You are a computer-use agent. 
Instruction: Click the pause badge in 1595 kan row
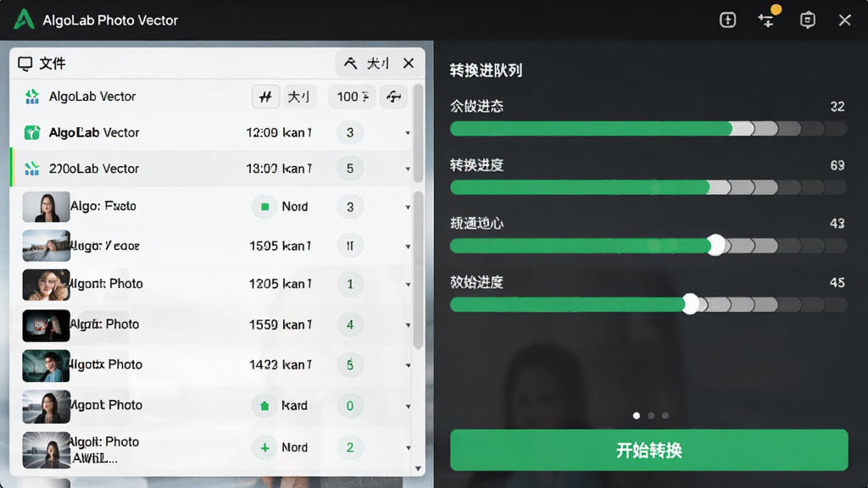350,246
